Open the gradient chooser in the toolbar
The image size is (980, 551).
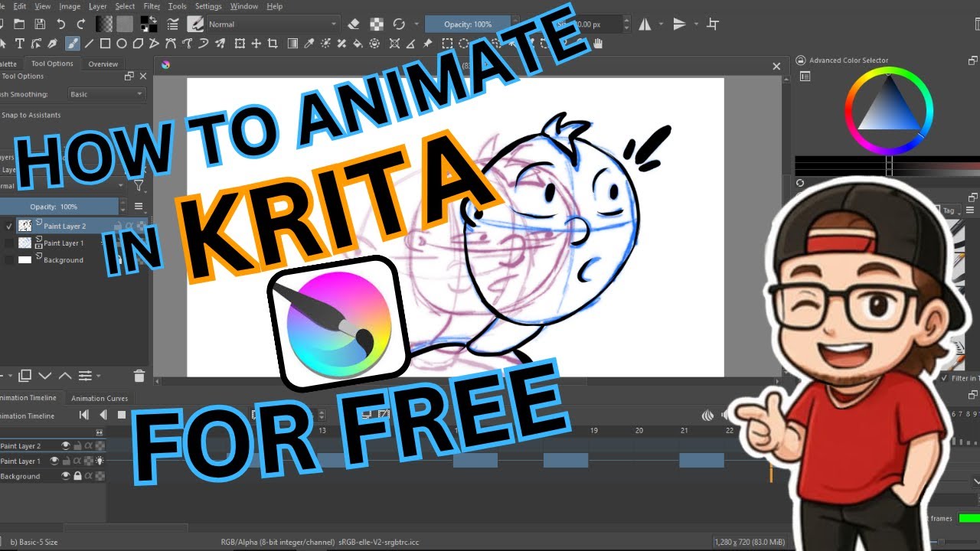pyautogui.click(x=104, y=24)
